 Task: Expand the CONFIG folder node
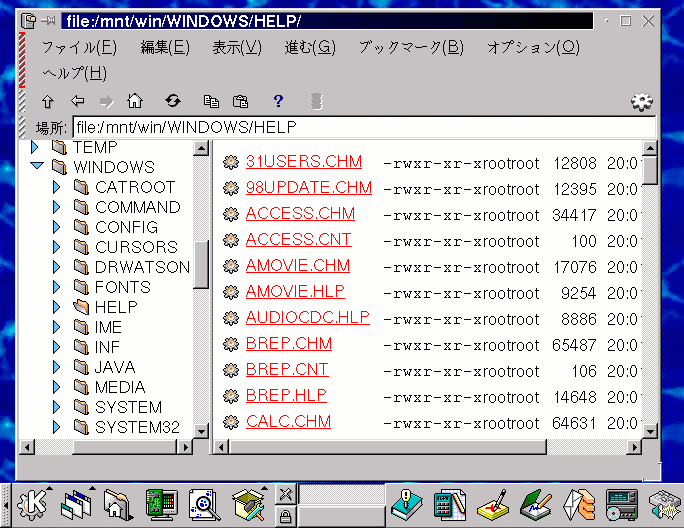pyautogui.click(x=57, y=227)
